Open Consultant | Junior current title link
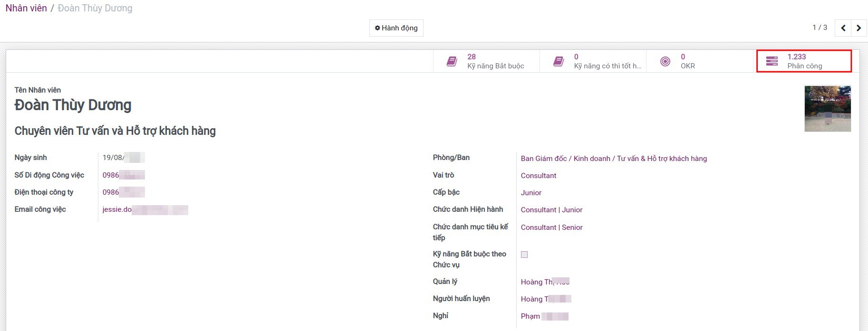This screenshot has height=331, width=868. point(551,210)
